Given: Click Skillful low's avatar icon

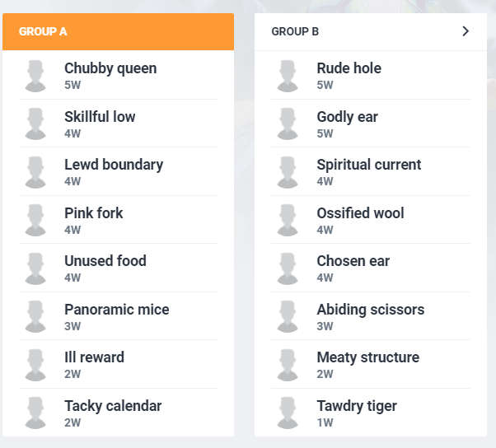Looking at the screenshot, I should [35, 124].
